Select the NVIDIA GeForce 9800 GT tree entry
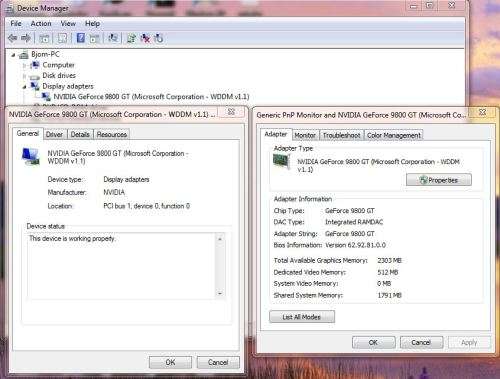This screenshot has height=379, width=500. point(151,97)
